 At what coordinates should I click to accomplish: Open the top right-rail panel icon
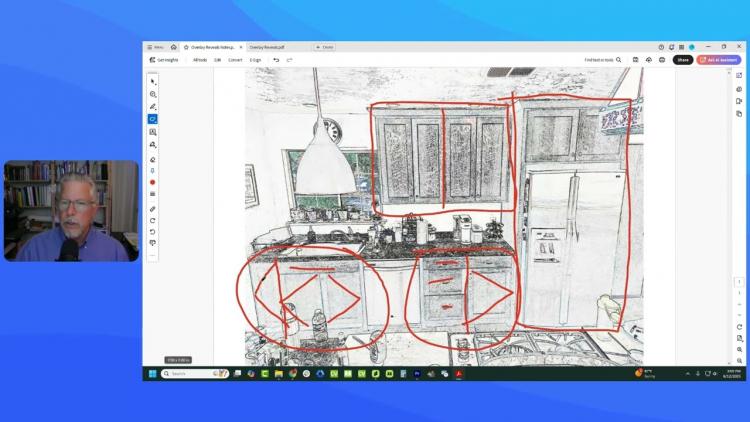click(x=739, y=76)
